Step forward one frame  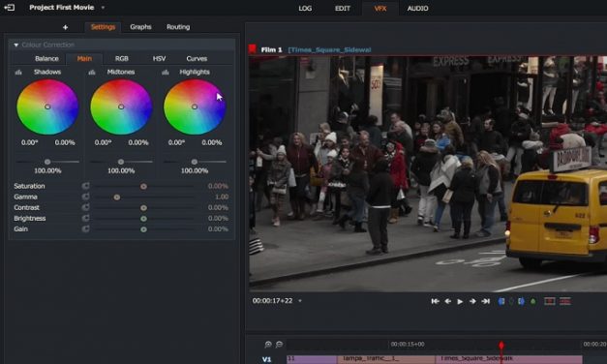472,301
